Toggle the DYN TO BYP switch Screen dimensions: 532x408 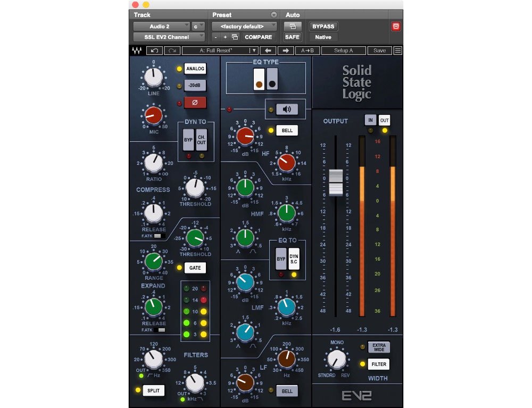(x=188, y=140)
